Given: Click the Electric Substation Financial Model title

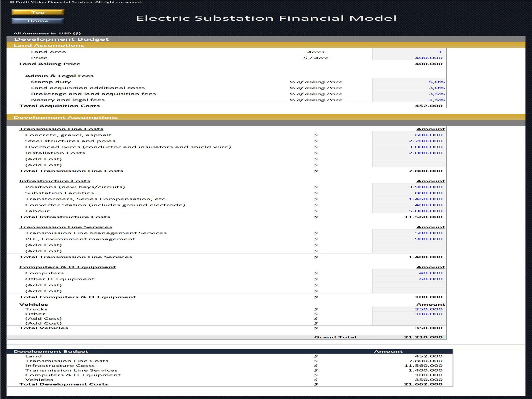Looking at the screenshot, I should tap(266, 18).
